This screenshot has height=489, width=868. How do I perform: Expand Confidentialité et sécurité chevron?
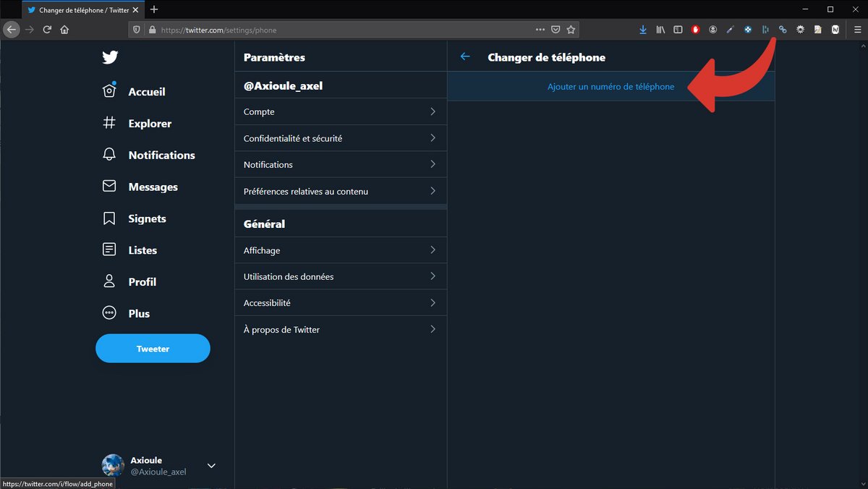point(433,137)
